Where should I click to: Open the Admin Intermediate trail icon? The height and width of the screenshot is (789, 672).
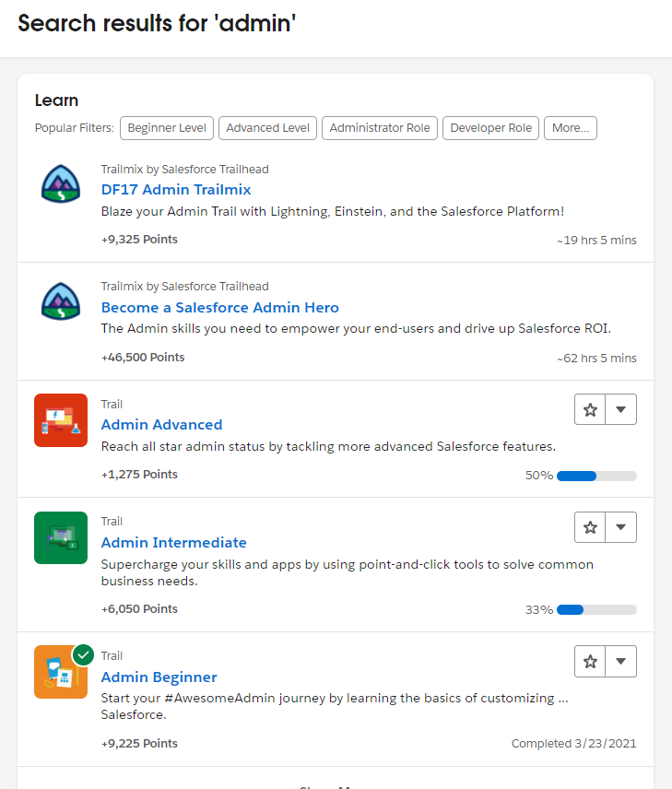(61, 537)
